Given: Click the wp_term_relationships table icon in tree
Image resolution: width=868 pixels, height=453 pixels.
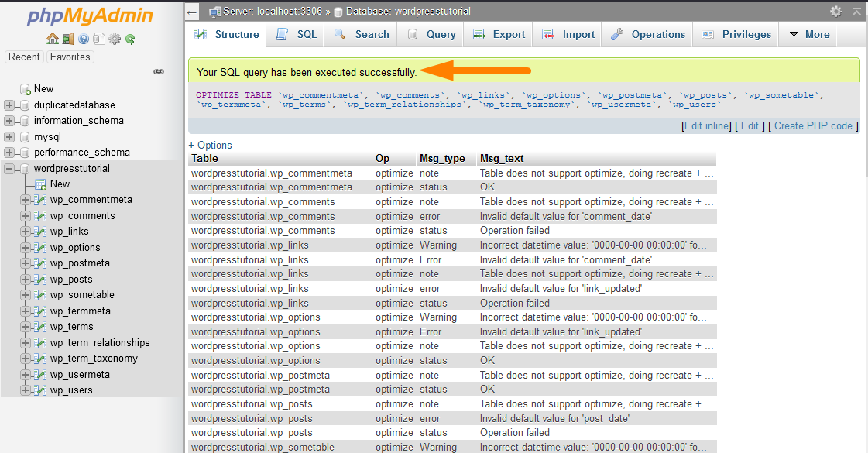Looking at the screenshot, I should point(39,343).
